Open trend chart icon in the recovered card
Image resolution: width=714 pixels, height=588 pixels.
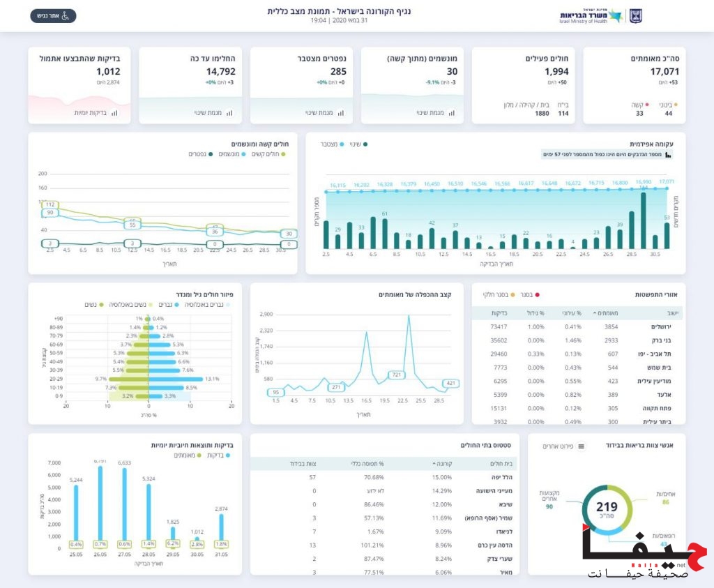tap(229, 112)
